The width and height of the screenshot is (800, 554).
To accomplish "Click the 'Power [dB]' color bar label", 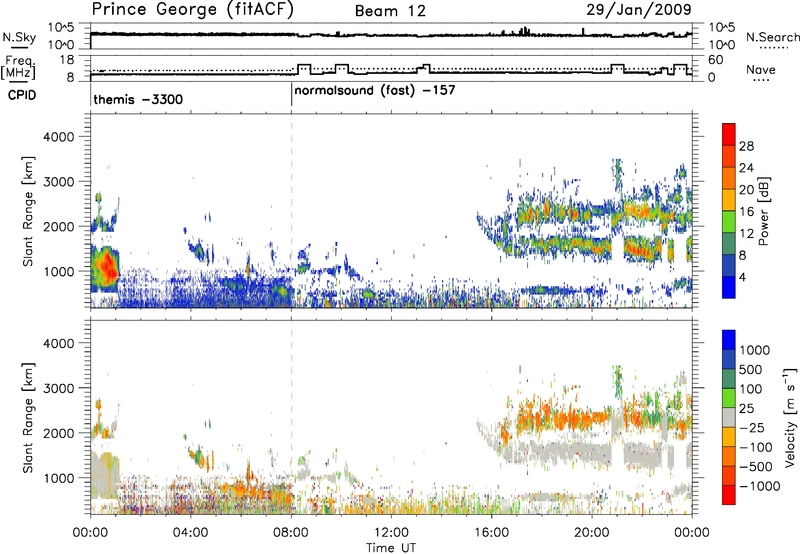I will [x=764, y=211].
